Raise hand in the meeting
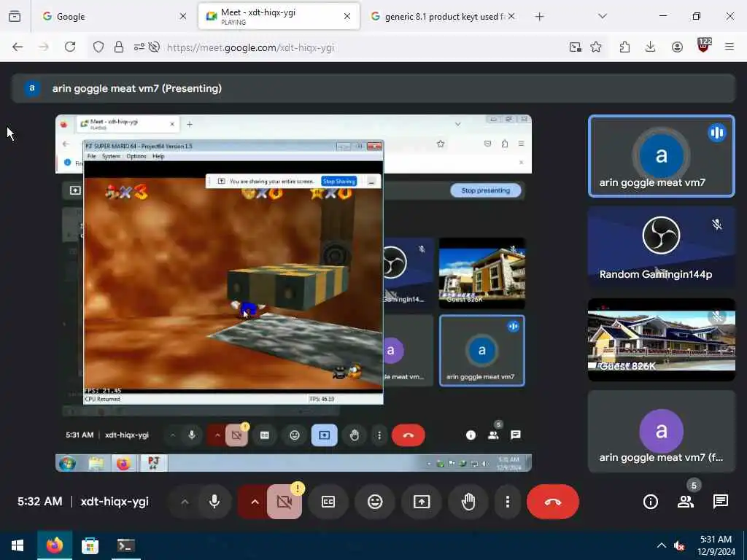747x560 pixels. pos(468,502)
